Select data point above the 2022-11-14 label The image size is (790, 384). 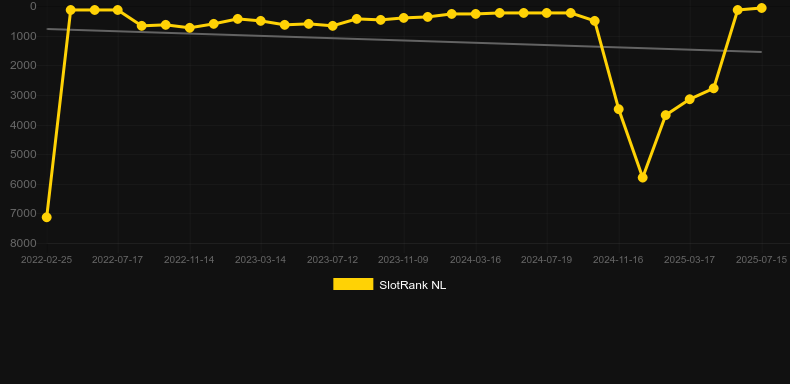pos(189,28)
